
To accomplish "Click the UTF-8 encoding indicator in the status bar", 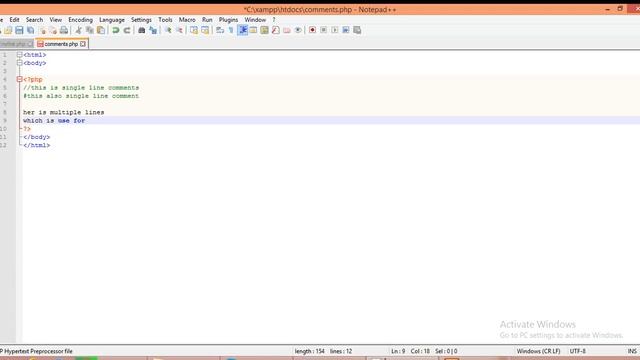I will coord(578,351).
